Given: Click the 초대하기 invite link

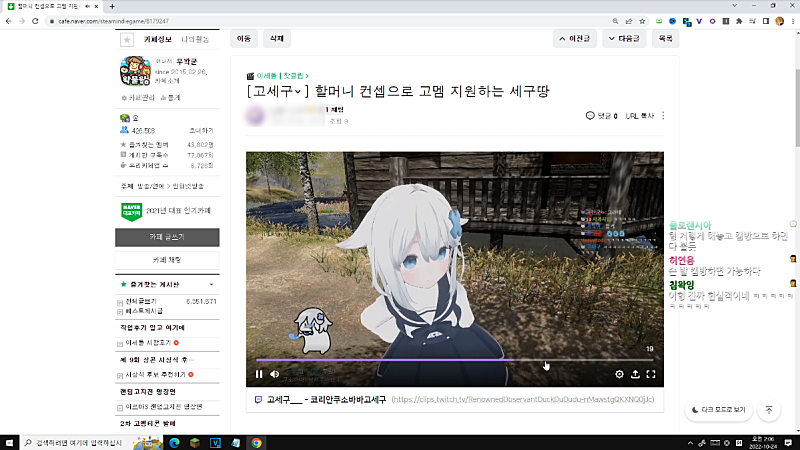Looking at the screenshot, I should 201,131.
